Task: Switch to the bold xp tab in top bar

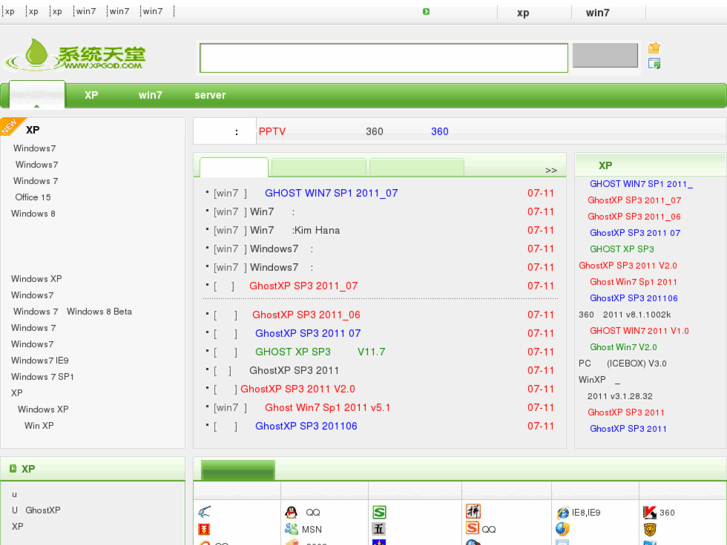Action: (x=523, y=13)
